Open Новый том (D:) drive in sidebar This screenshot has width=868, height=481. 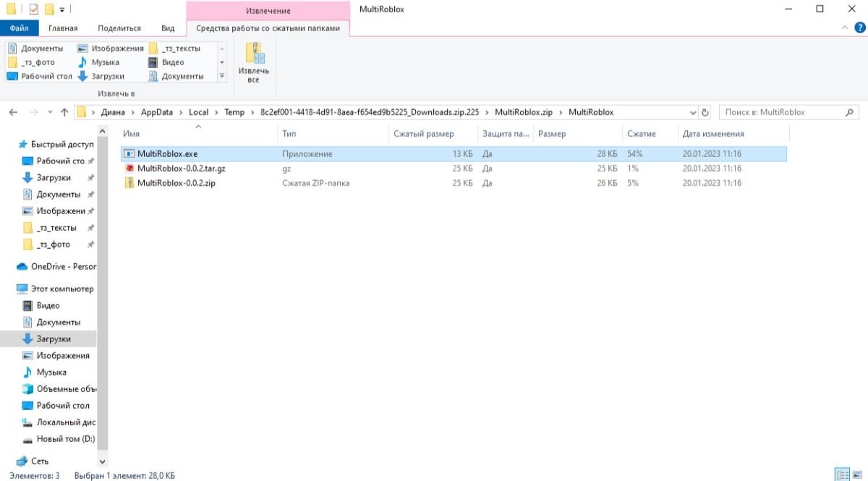[x=58, y=439]
